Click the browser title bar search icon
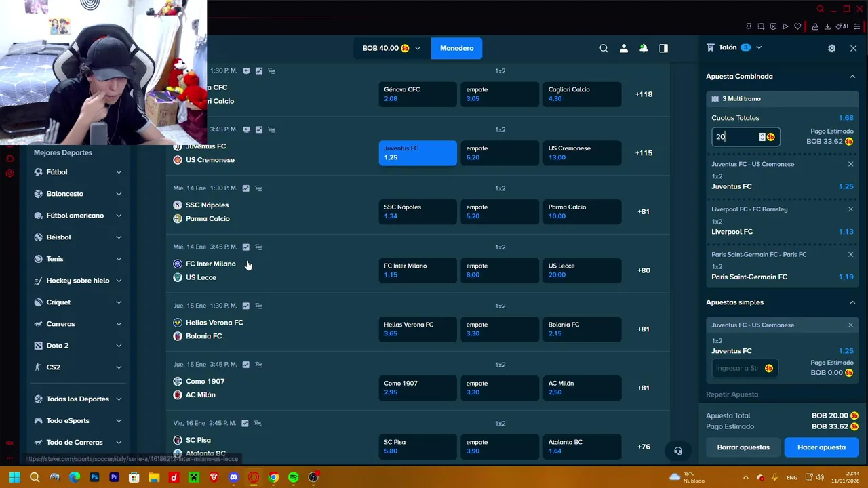868x488 pixels. click(x=820, y=9)
